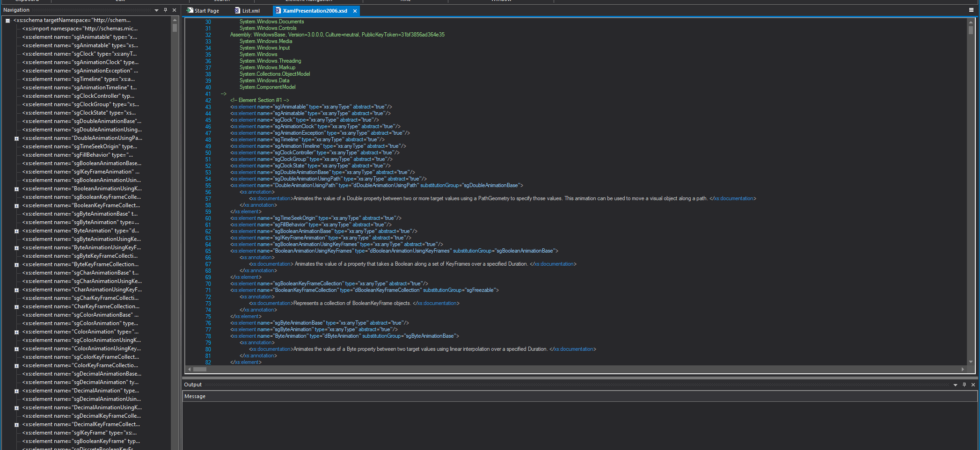The image size is (980, 450).
Task: Close the Output panel
Action: [972, 384]
